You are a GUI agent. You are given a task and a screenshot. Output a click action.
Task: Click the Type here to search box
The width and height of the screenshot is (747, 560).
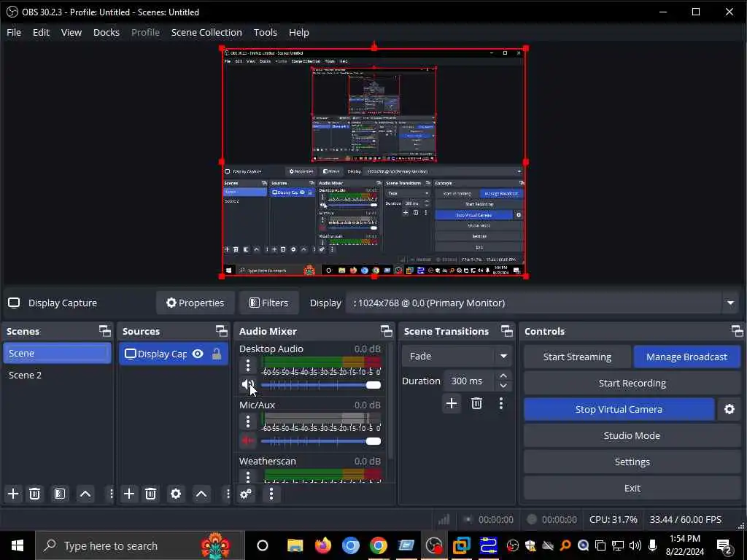point(139,545)
